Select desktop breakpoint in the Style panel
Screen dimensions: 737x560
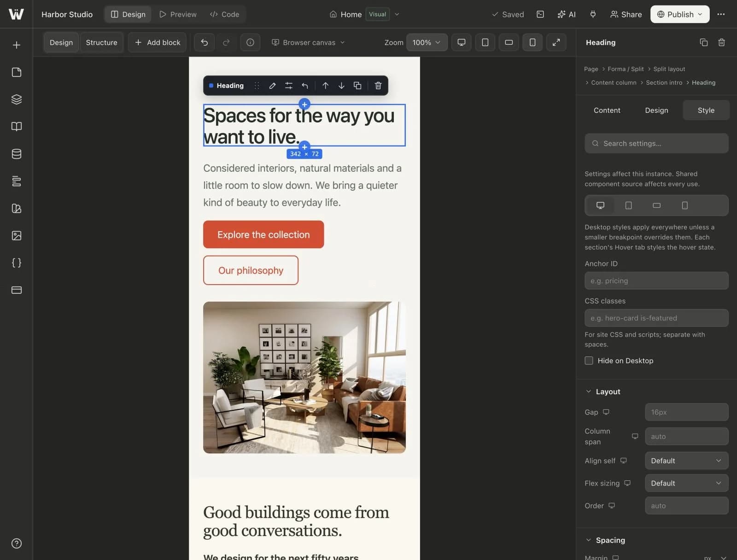[x=600, y=205]
